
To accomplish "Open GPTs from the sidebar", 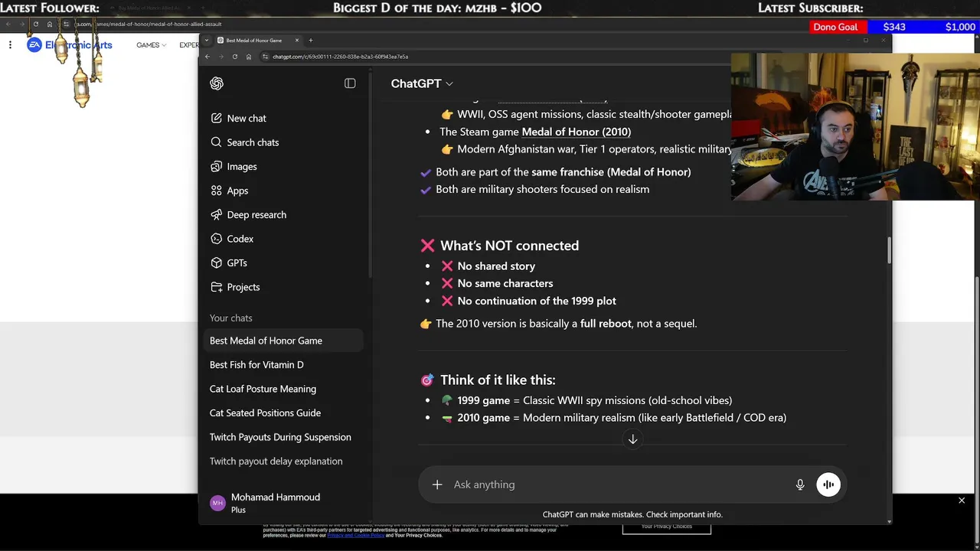I will (283, 263).
